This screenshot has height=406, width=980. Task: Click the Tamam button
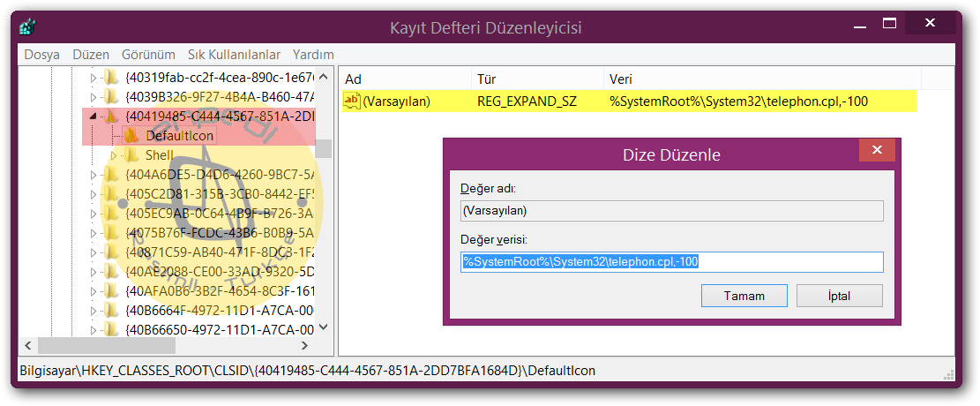(744, 296)
